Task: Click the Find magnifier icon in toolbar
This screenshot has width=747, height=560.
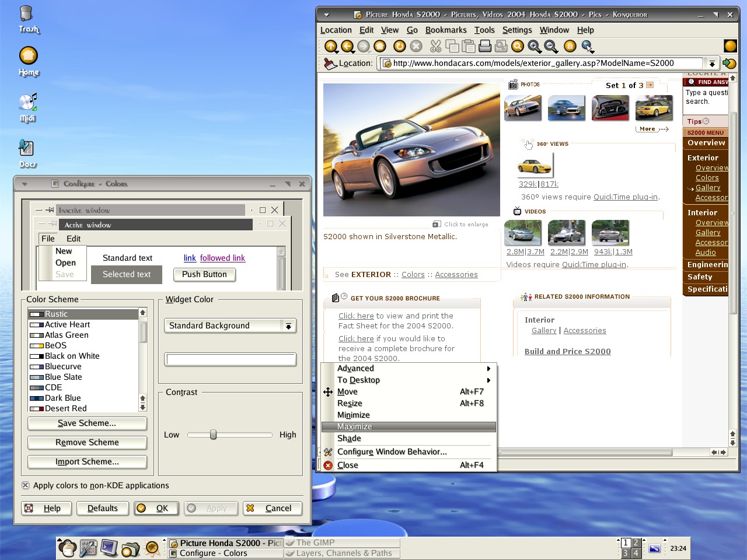Action: point(518,46)
